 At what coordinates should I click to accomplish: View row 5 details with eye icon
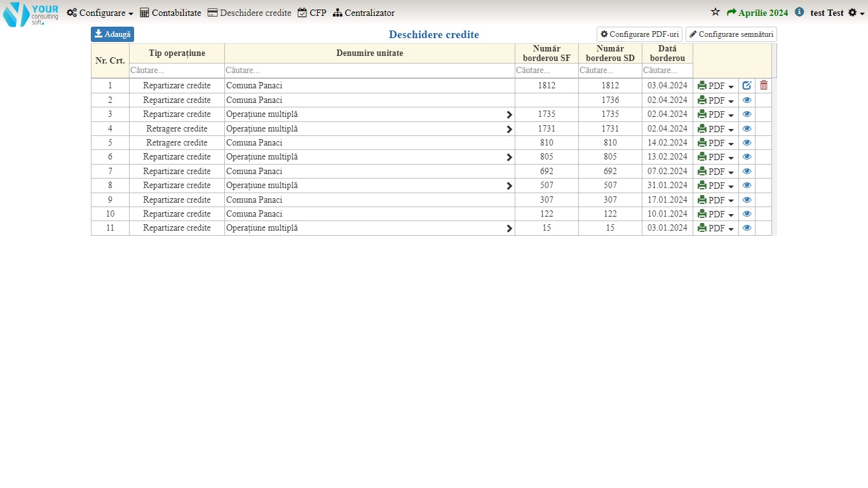pos(747,143)
